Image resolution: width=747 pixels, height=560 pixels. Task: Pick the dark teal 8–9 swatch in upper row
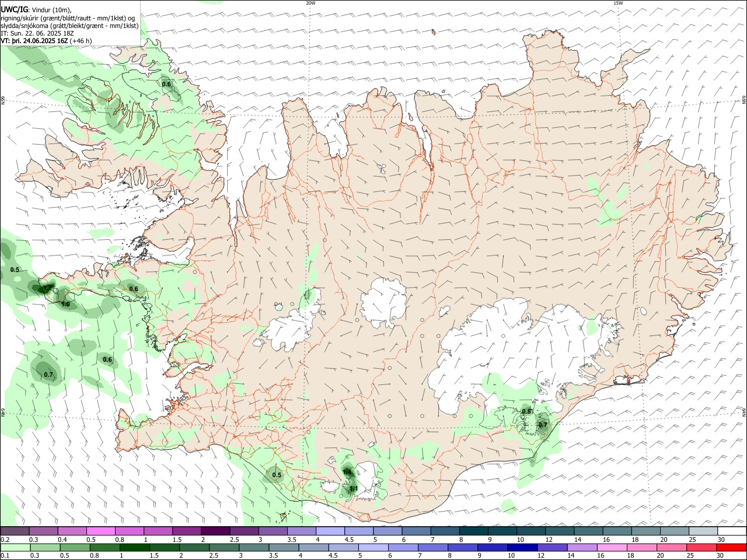pyautogui.click(x=474, y=531)
